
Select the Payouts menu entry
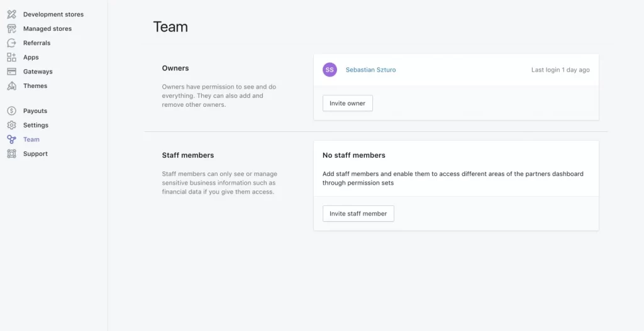pyautogui.click(x=35, y=111)
